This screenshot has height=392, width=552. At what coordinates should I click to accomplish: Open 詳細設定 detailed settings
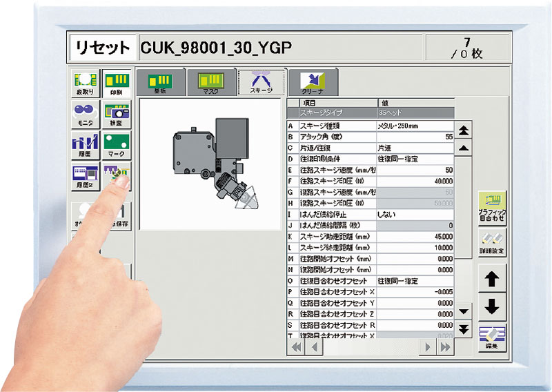tap(492, 242)
